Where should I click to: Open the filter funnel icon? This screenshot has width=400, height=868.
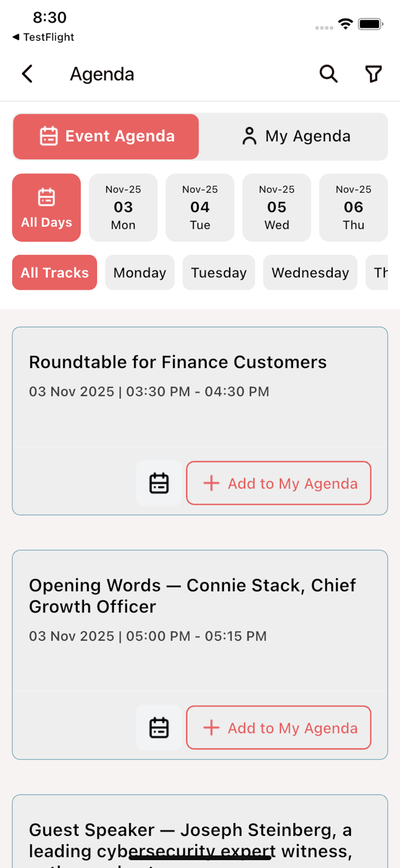click(x=373, y=74)
